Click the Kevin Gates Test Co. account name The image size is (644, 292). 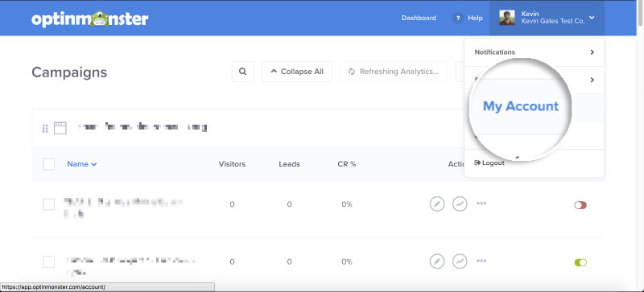[x=553, y=22]
